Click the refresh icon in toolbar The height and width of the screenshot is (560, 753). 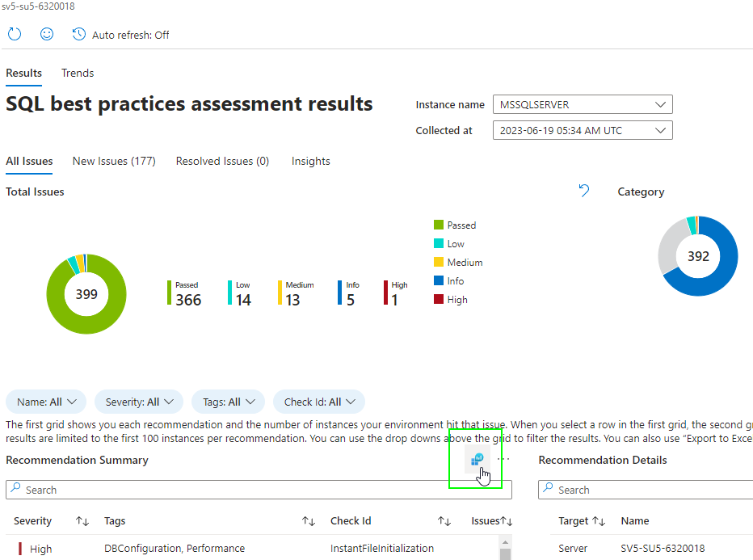[x=15, y=35]
